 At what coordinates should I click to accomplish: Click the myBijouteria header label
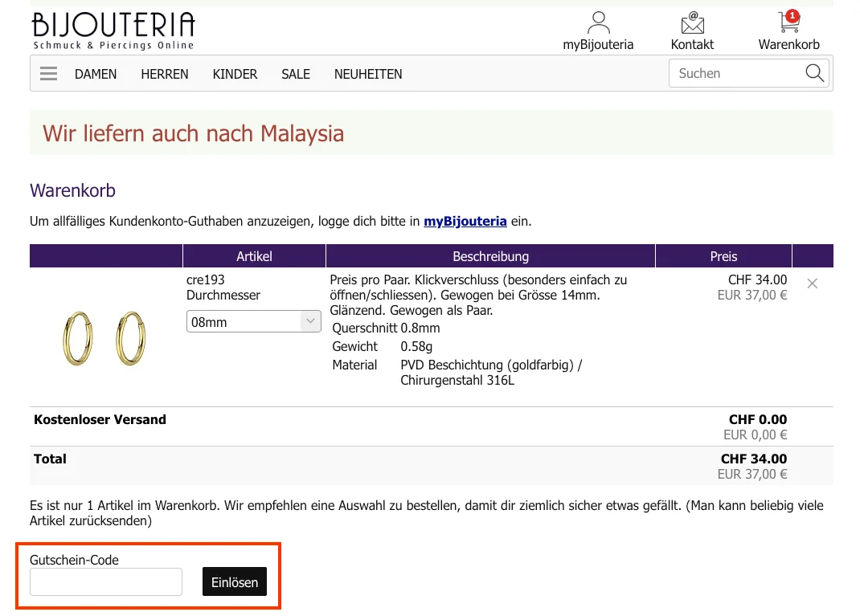click(598, 45)
